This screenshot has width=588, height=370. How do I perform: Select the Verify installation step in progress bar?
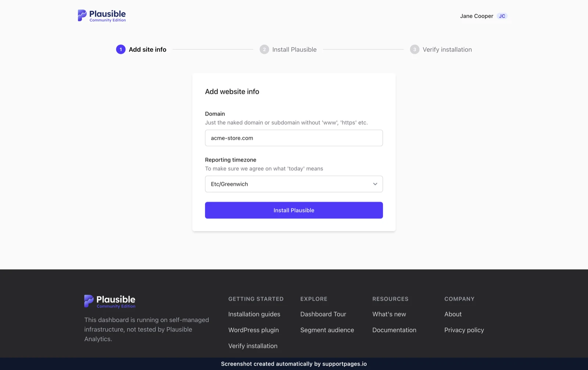(x=441, y=49)
